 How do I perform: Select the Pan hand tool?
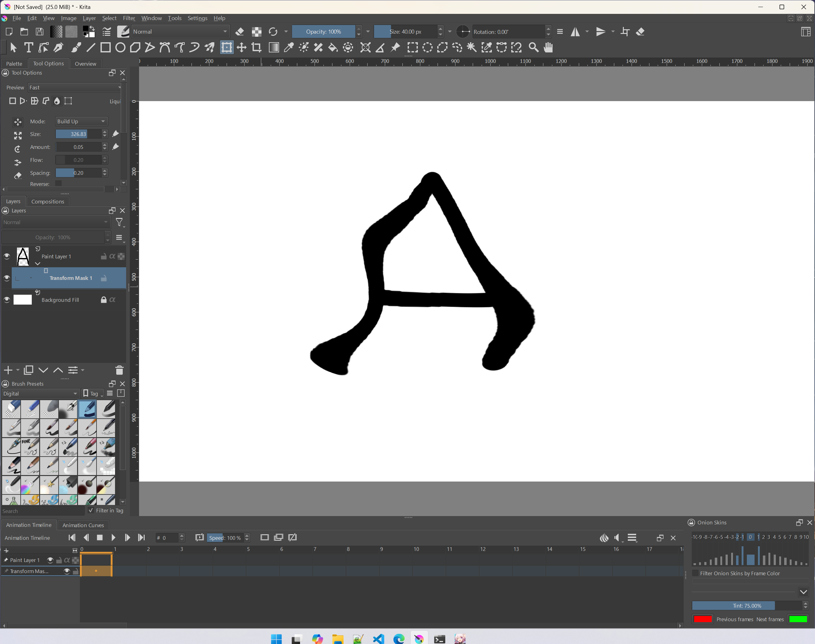548,47
